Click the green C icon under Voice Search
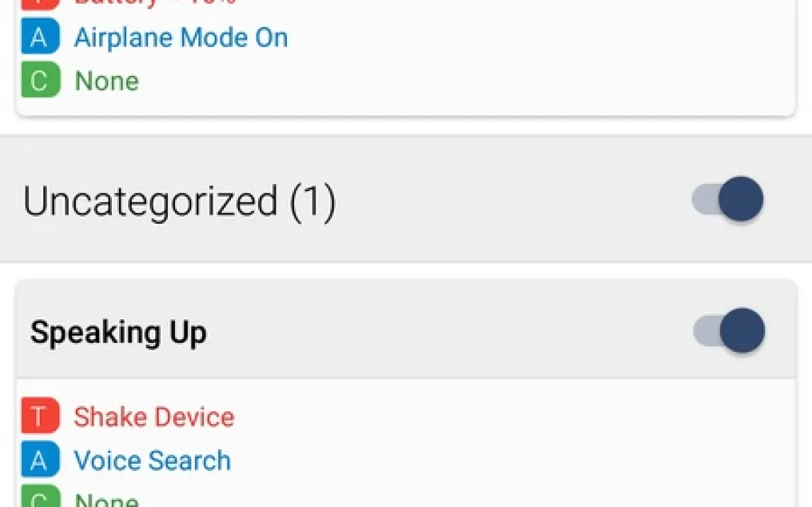812x507 pixels. (x=40, y=499)
